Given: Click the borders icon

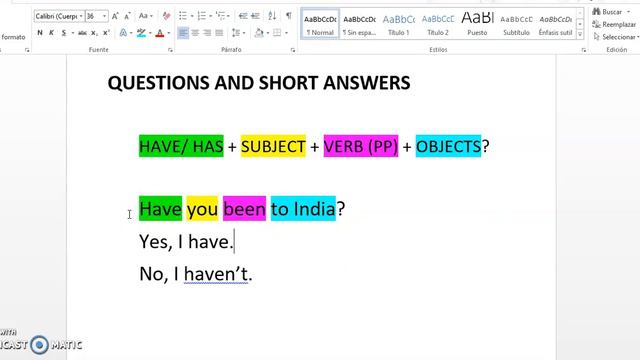Looking at the screenshot, I should pyautogui.click(x=277, y=33).
